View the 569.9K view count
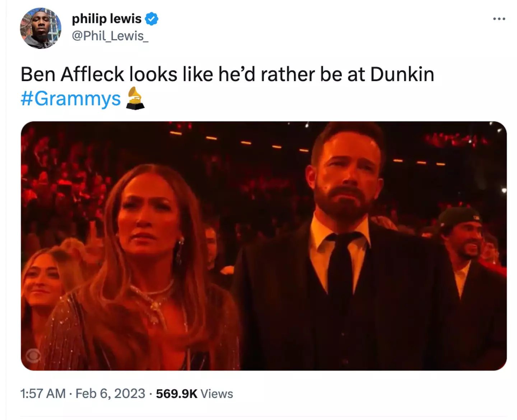Image resolution: width=517 pixels, height=420 pixels. (x=176, y=393)
